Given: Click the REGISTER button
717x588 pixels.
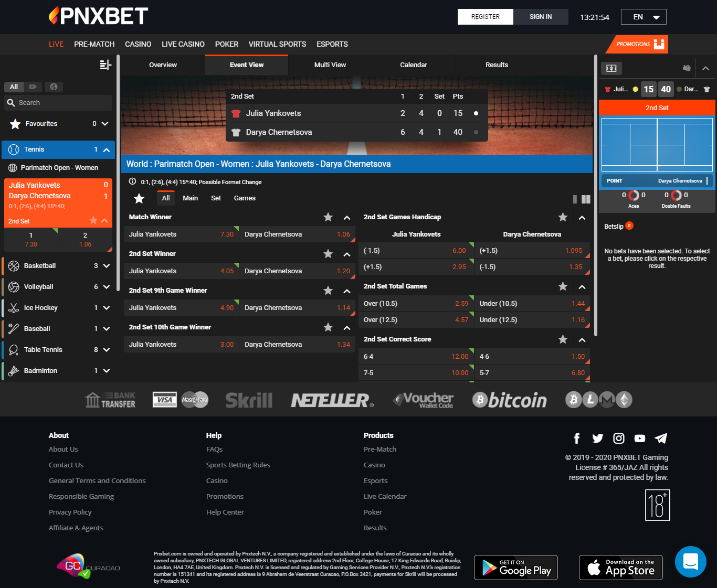Looking at the screenshot, I should [486, 17].
